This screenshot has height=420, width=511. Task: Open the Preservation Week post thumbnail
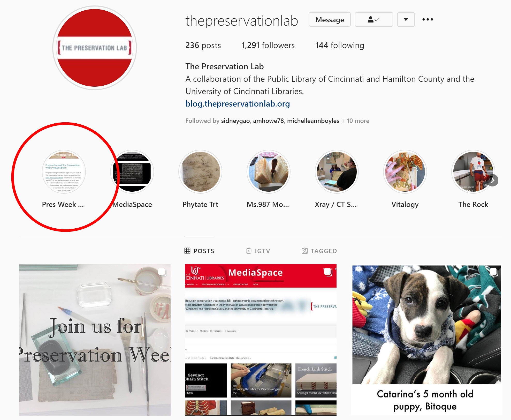coord(95,340)
